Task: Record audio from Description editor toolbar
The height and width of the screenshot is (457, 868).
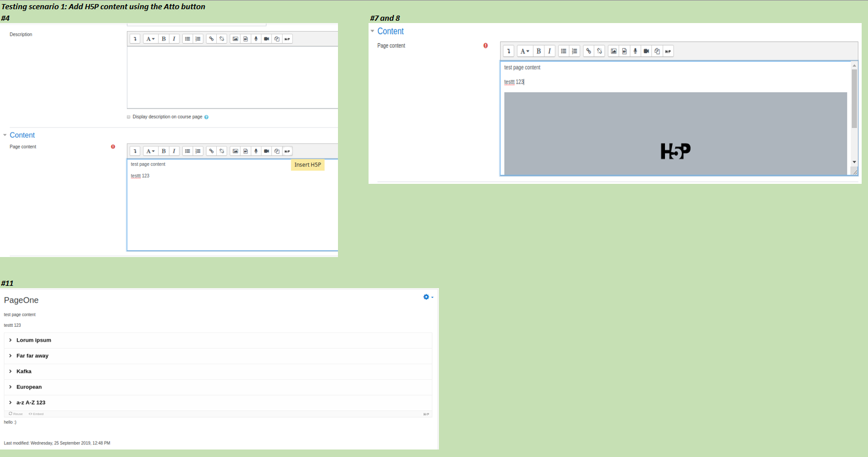Action: point(256,39)
